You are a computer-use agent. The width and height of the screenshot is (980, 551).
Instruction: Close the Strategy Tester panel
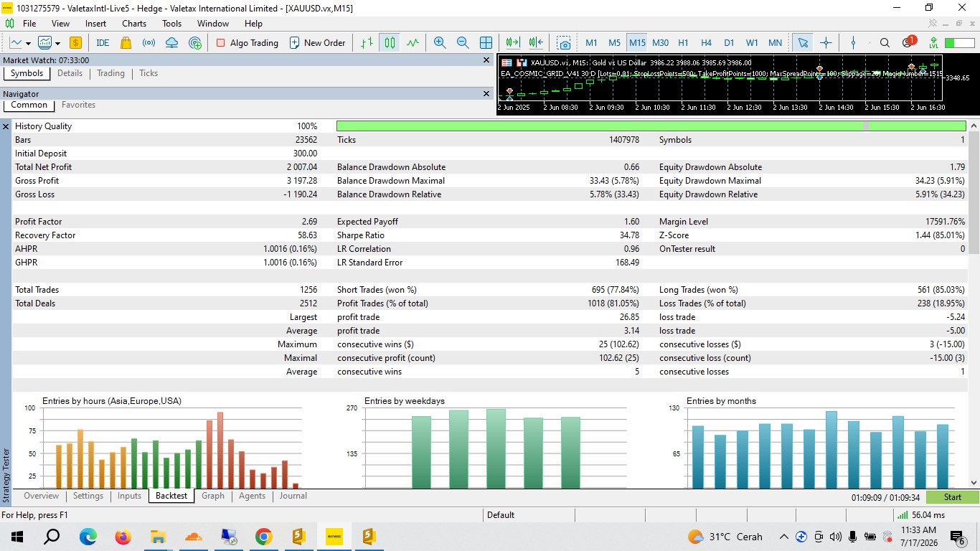click(x=6, y=126)
